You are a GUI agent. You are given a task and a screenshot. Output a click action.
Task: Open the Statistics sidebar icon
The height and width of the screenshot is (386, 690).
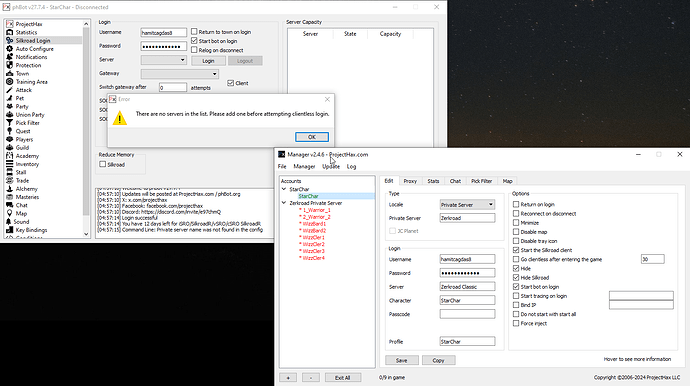tap(10, 32)
